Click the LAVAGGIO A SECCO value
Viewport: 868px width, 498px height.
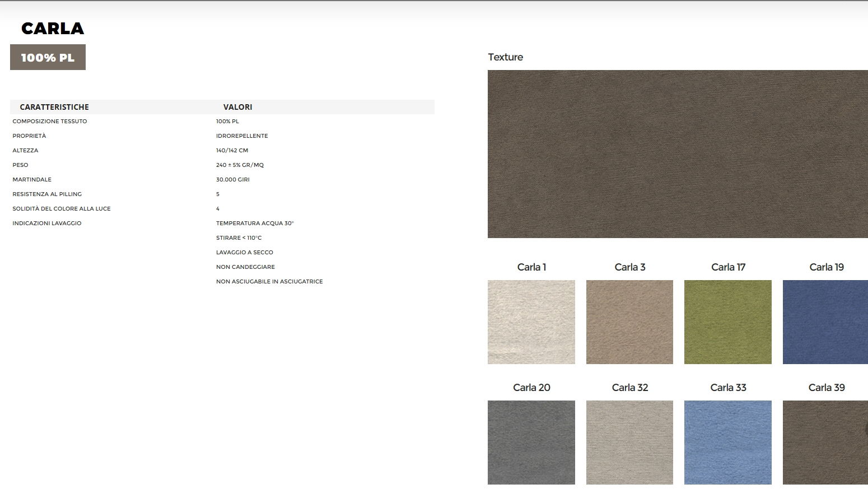(245, 253)
